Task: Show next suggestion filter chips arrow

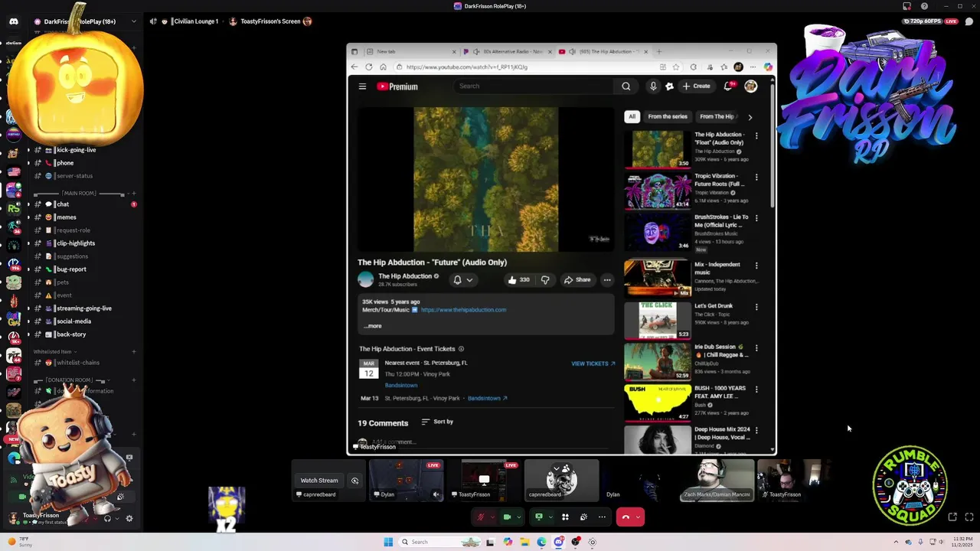Action: click(750, 117)
